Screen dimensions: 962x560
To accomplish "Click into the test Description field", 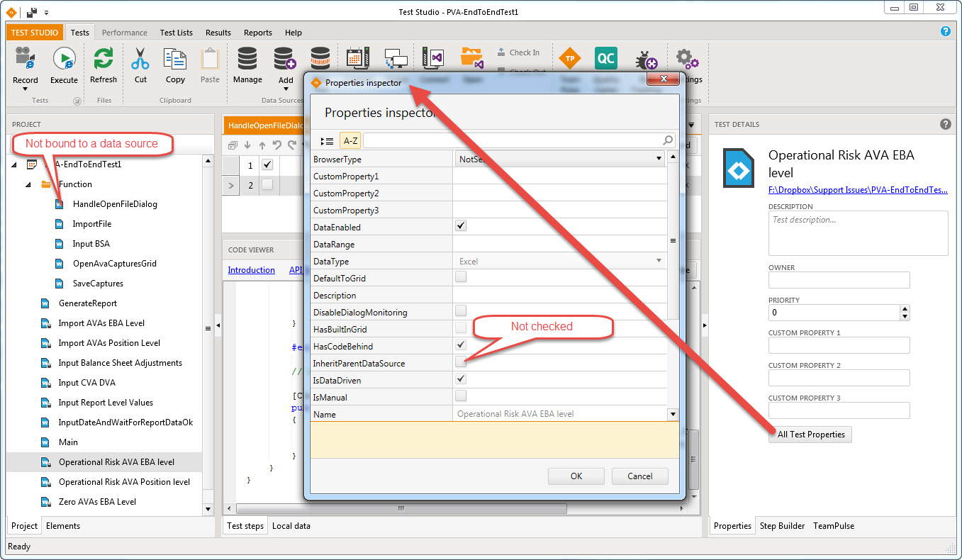I will [858, 233].
